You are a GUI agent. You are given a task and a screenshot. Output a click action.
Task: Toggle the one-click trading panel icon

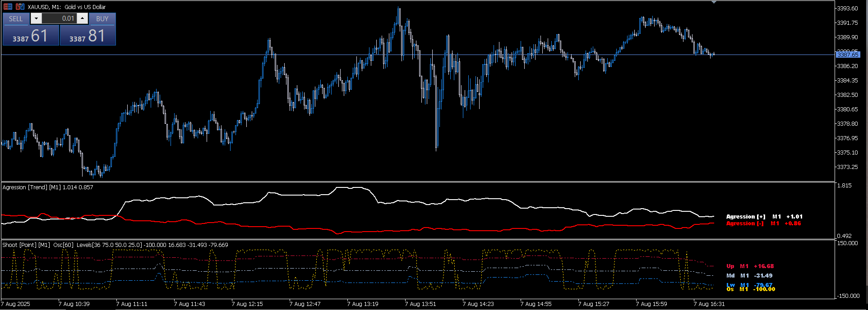point(8,7)
